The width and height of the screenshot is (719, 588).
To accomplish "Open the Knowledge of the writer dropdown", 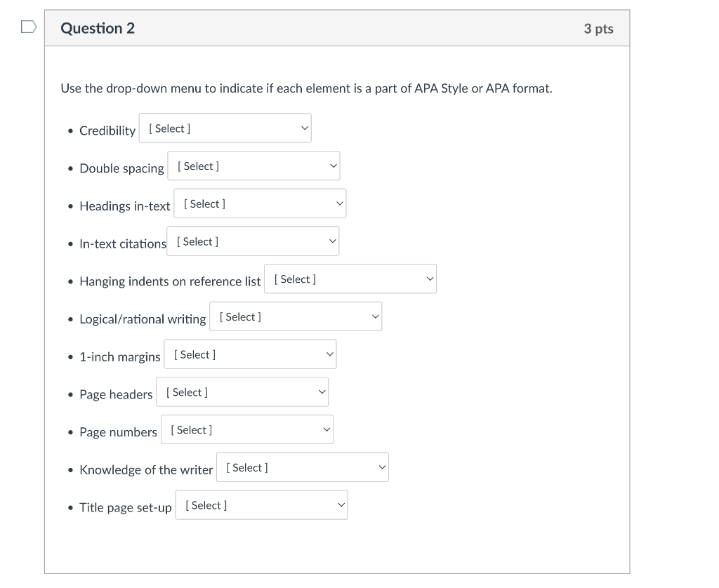I will [303, 467].
